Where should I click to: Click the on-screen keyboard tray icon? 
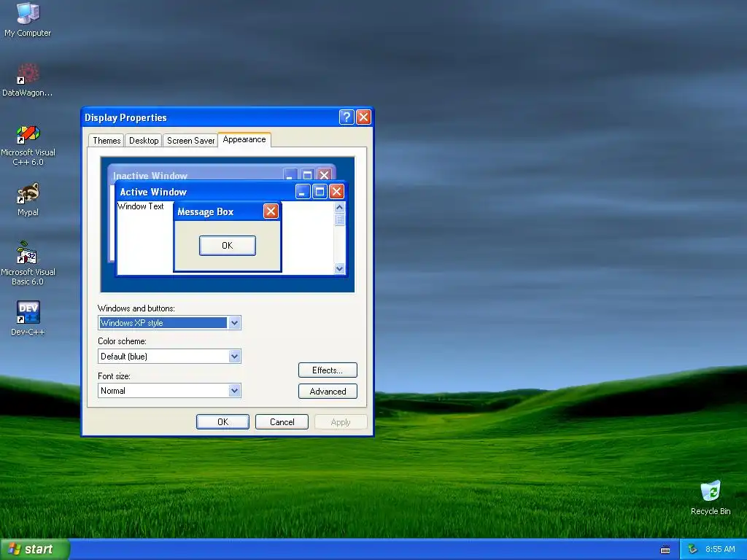tap(665, 550)
